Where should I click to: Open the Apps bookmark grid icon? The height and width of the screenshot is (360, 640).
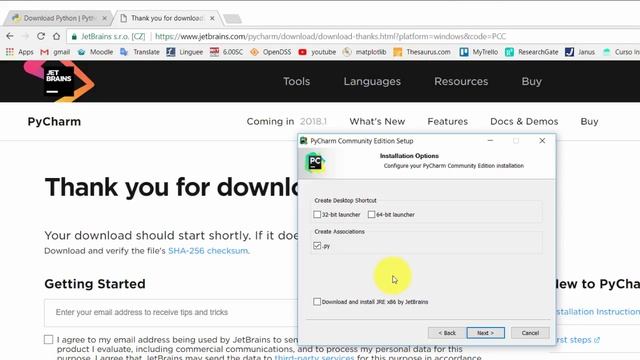(10, 52)
